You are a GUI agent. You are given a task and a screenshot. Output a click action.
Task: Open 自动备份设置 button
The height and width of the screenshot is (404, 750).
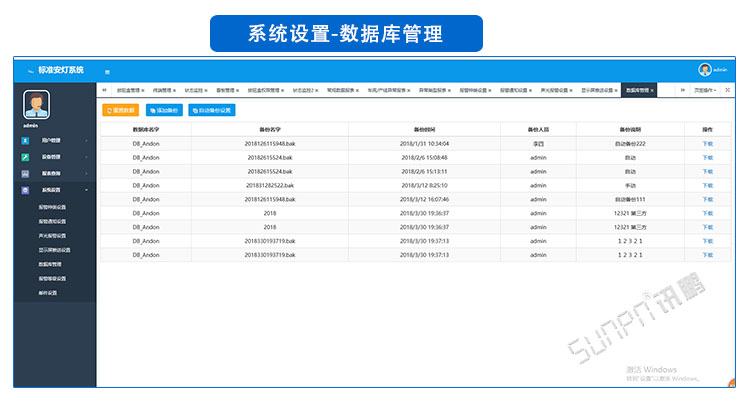point(212,110)
